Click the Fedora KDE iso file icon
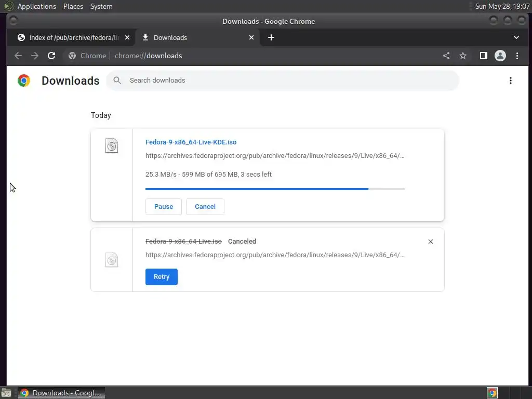 pyautogui.click(x=112, y=146)
